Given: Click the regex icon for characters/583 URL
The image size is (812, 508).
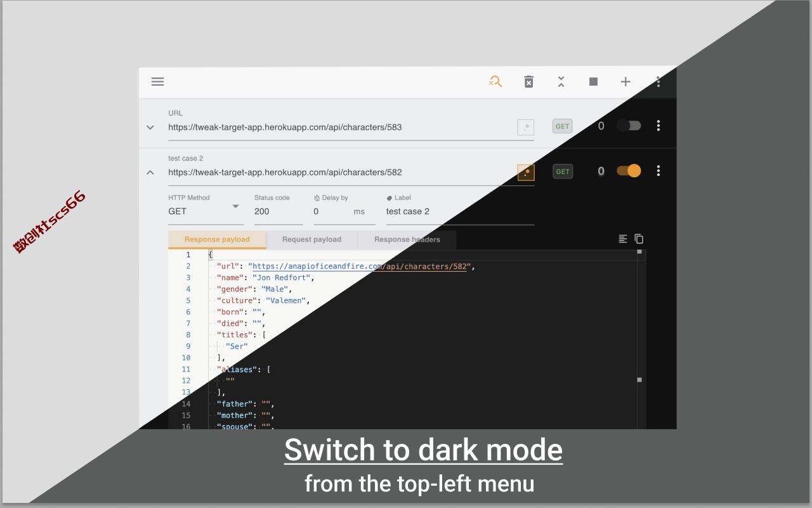Looking at the screenshot, I should point(525,127).
